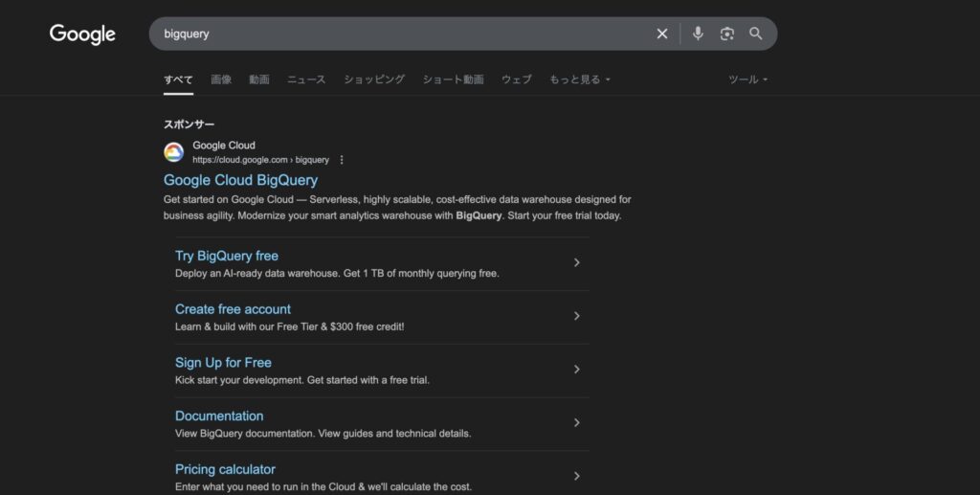The width and height of the screenshot is (980, 495).
Task: Click the cloud.google.com bigquery URL text
Action: (260, 160)
